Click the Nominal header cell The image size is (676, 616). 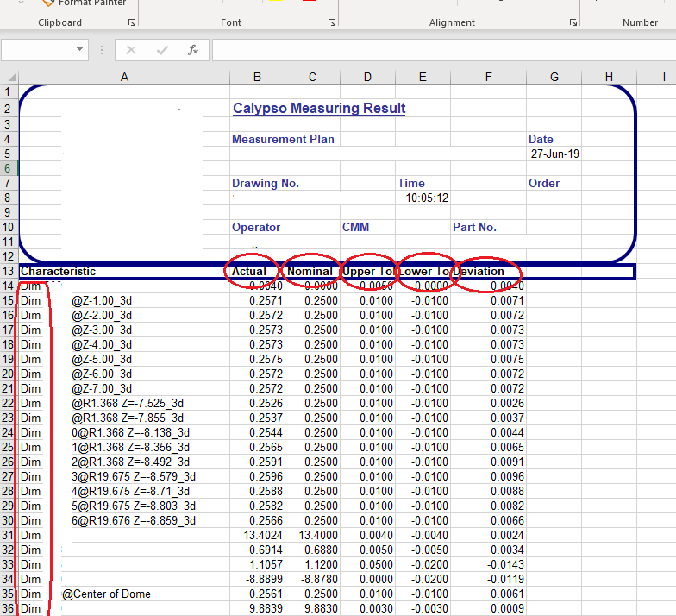click(x=310, y=271)
